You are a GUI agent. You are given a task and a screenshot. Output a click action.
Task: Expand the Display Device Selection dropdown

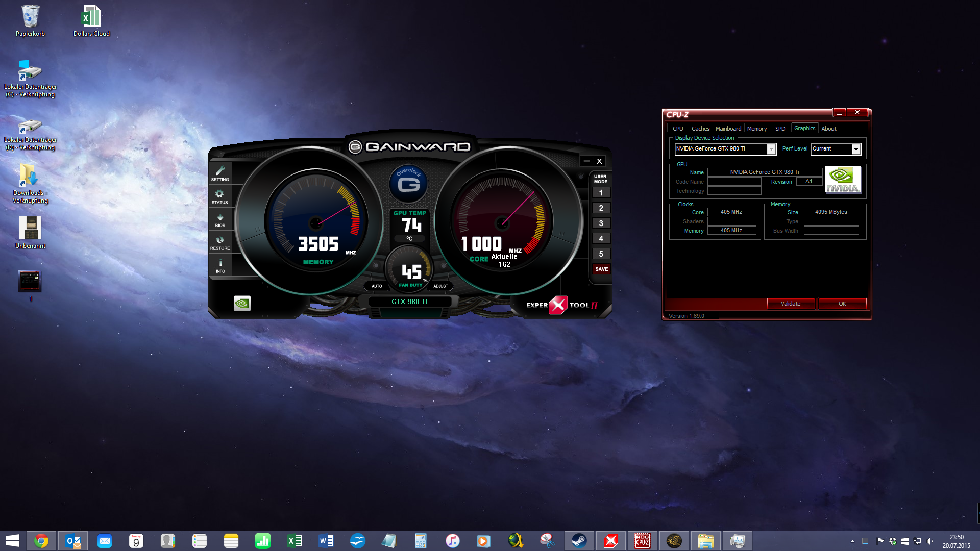771,149
